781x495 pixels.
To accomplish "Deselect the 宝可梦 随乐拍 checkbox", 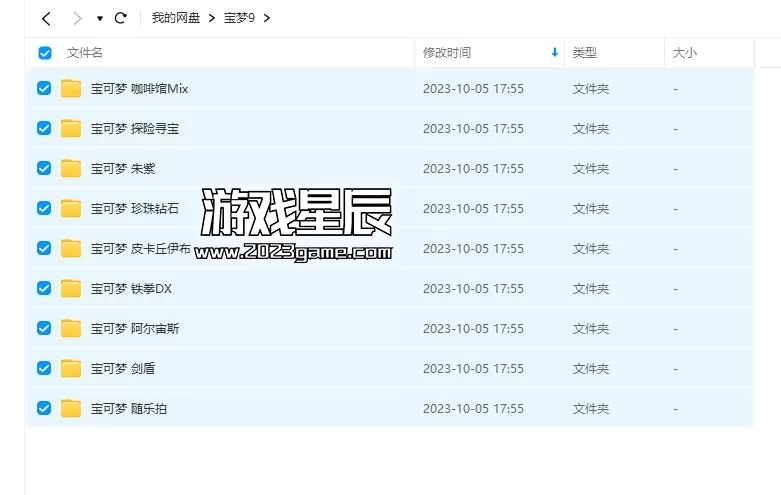I will (x=44, y=408).
